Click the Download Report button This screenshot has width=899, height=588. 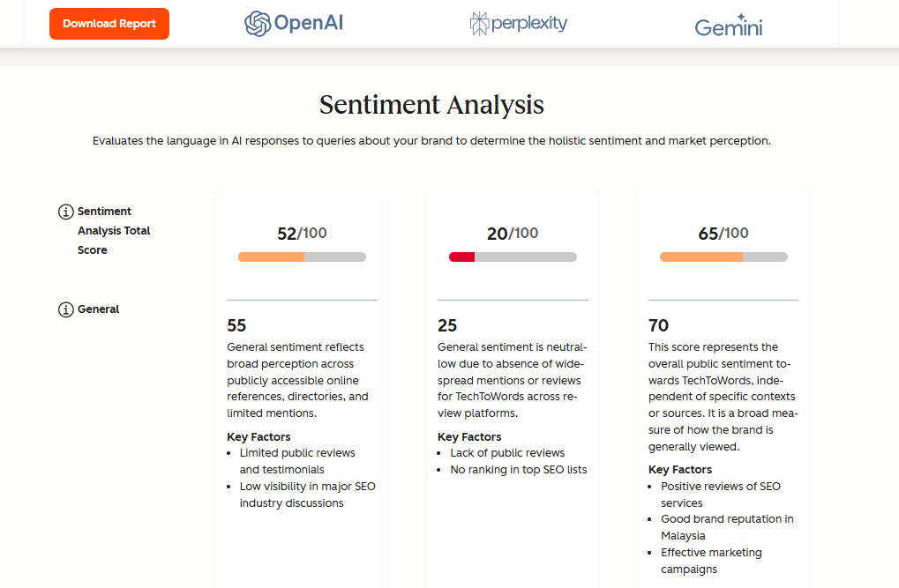click(109, 24)
